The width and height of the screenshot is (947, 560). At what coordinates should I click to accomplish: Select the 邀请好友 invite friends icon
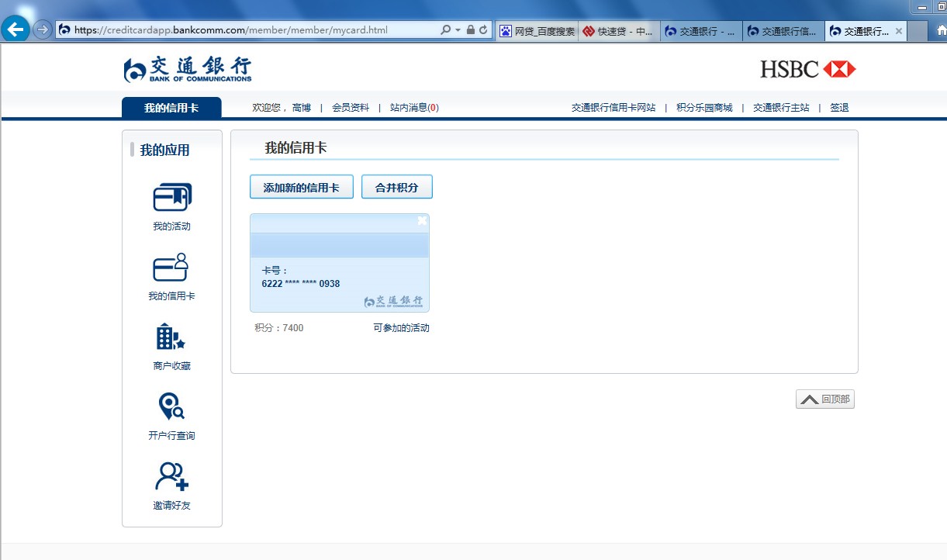coord(171,476)
